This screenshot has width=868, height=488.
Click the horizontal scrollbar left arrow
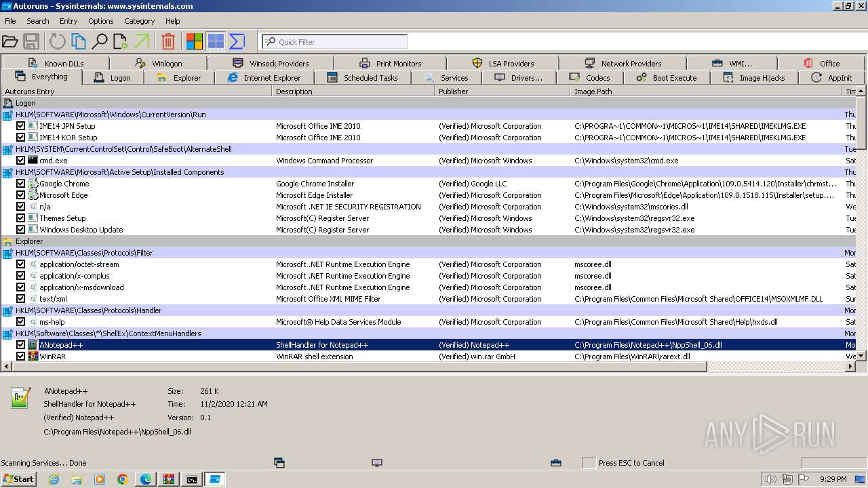(6, 367)
